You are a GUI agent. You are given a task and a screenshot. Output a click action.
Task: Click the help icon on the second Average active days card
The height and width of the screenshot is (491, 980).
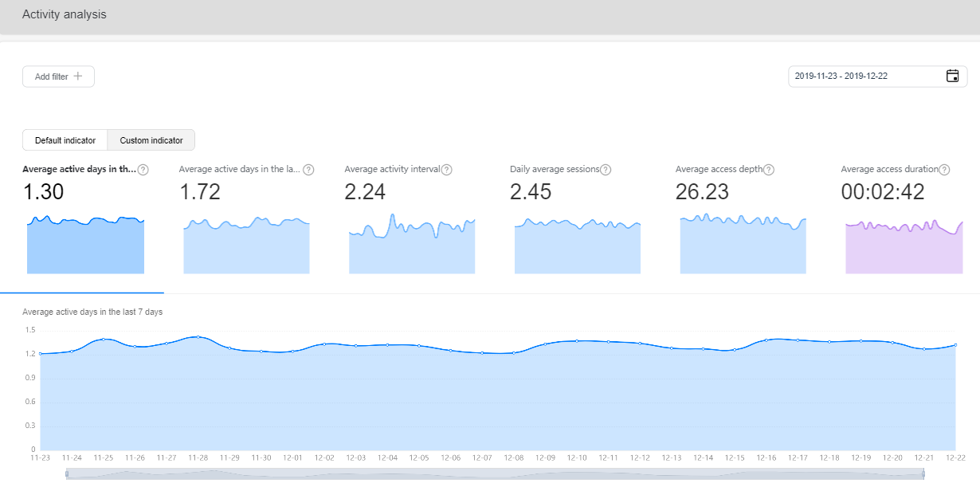click(309, 169)
